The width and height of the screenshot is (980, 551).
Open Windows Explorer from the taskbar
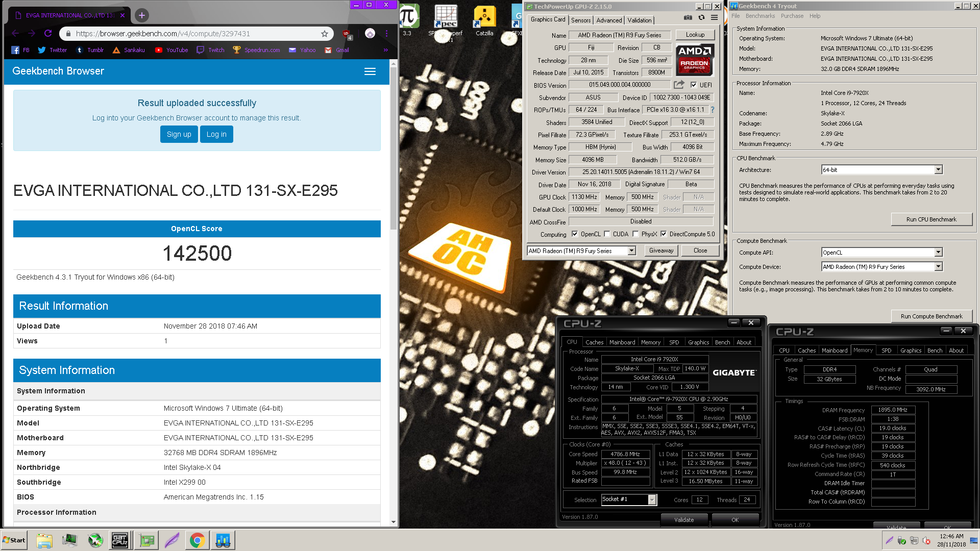[44, 540]
